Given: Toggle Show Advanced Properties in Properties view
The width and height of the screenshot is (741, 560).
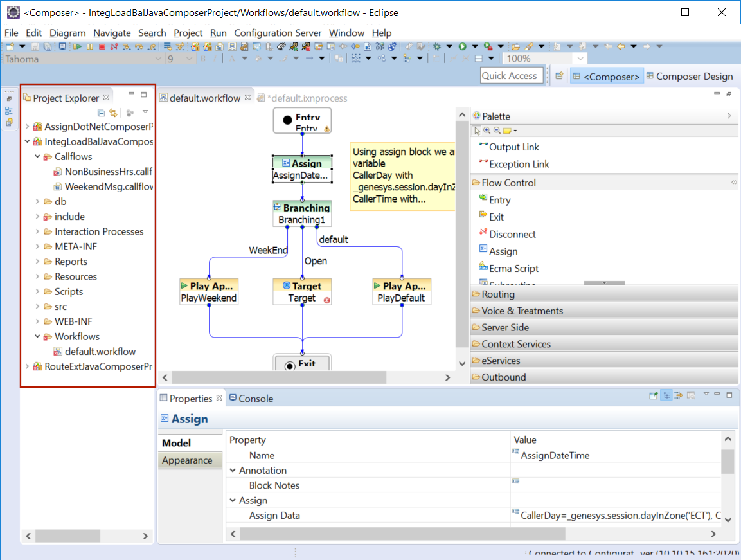Looking at the screenshot, I should click(x=679, y=395).
